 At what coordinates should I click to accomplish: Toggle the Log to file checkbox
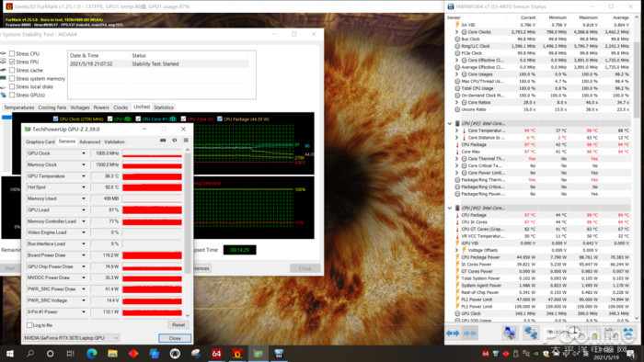pos(29,325)
